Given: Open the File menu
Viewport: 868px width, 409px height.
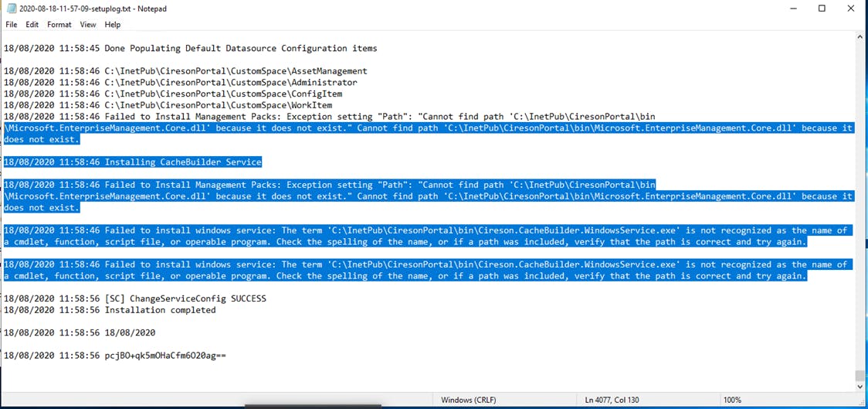Looking at the screenshot, I should coord(11,25).
